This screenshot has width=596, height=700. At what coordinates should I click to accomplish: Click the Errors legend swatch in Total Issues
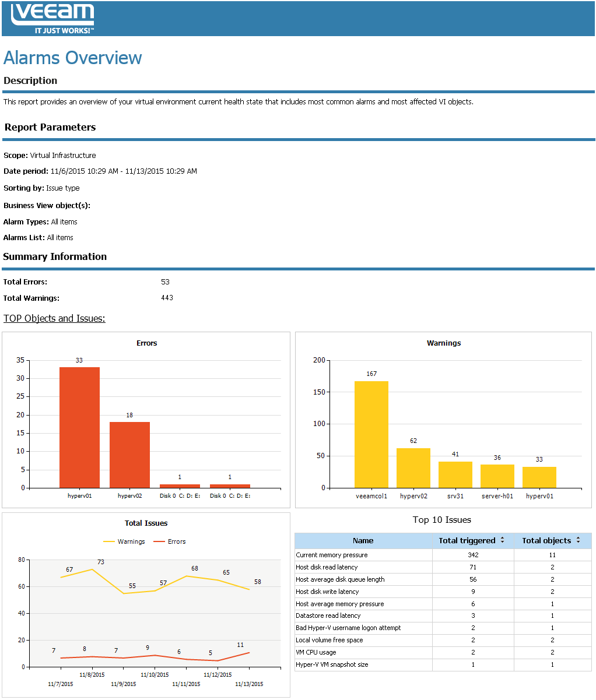159,541
